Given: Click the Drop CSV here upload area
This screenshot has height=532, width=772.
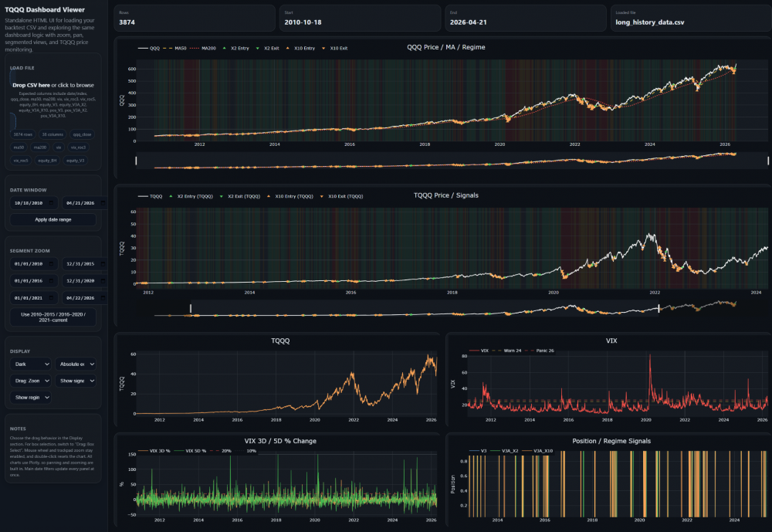Looking at the screenshot, I should pyautogui.click(x=53, y=85).
